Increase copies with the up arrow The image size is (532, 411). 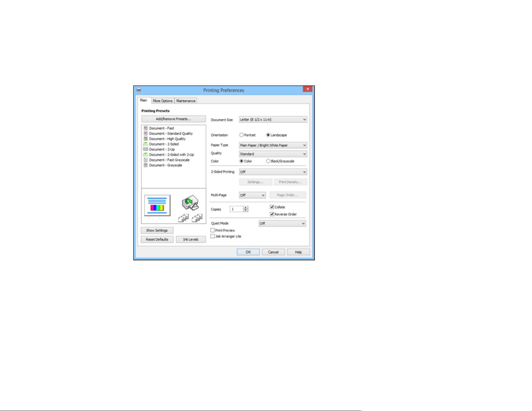click(246, 208)
